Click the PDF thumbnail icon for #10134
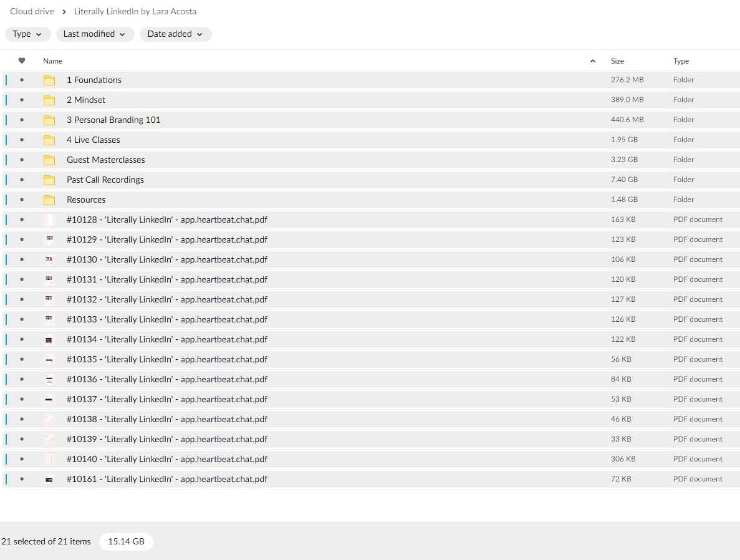Image resolution: width=740 pixels, height=560 pixels. (49, 340)
